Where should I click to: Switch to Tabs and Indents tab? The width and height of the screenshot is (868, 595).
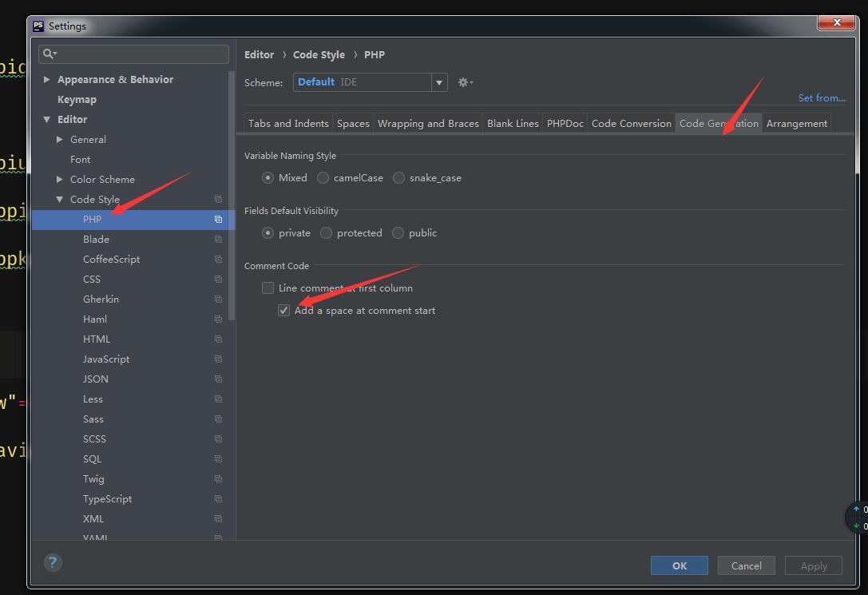click(288, 124)
